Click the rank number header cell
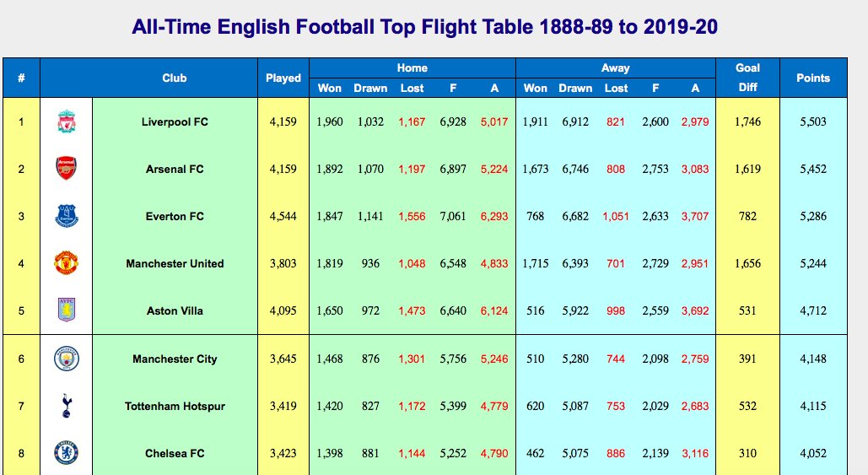868x475 pixels. (21, 78)
